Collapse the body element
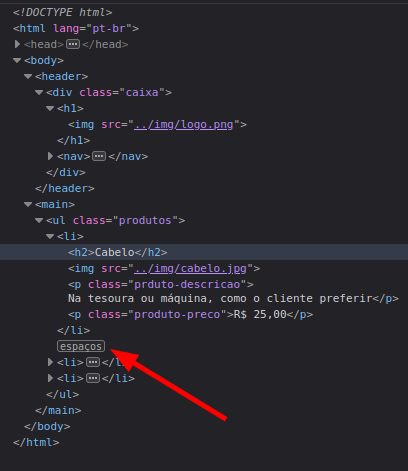 tap(17, 60)
